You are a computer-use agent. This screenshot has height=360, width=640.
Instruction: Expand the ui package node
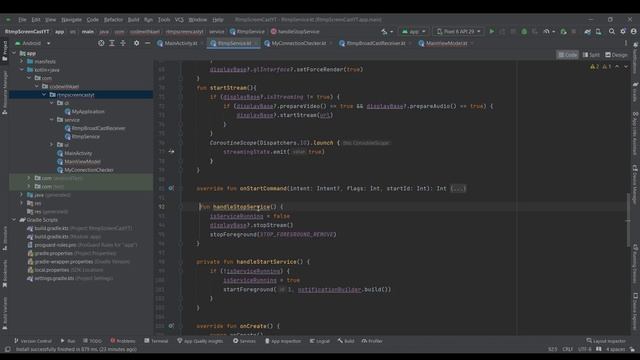coord(51,144)
